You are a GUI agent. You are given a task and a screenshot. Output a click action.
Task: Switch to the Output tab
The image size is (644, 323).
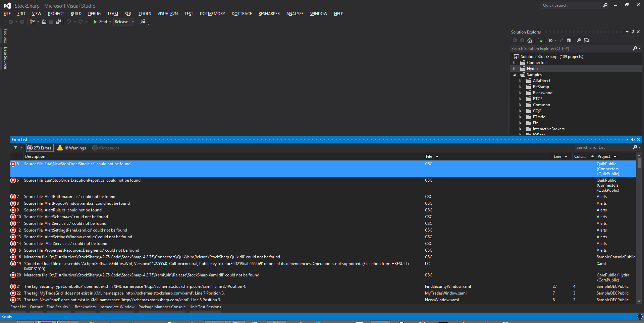(36, 307)
